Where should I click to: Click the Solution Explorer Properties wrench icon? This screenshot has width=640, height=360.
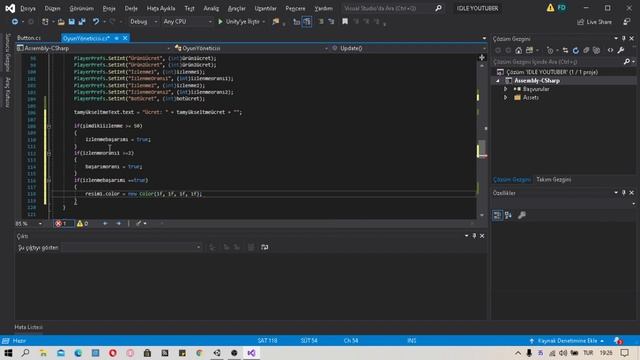621,51
